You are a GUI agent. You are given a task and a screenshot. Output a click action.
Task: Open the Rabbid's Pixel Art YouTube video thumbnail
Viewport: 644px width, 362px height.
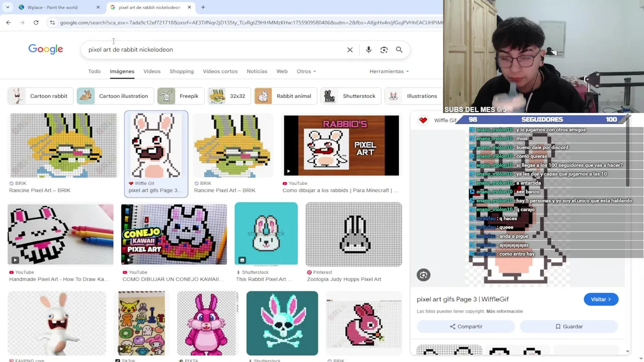341,145
